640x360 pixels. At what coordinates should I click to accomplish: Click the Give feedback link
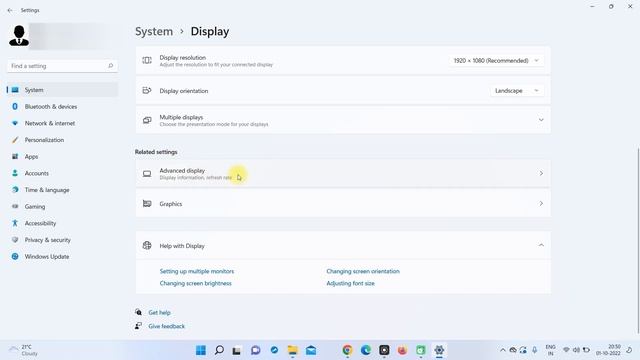tap(167, 326)
